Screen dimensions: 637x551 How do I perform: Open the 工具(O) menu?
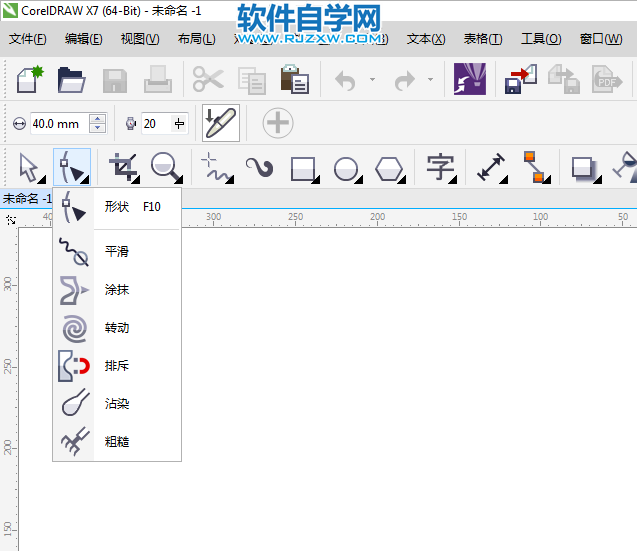click(x=541, y=39)
